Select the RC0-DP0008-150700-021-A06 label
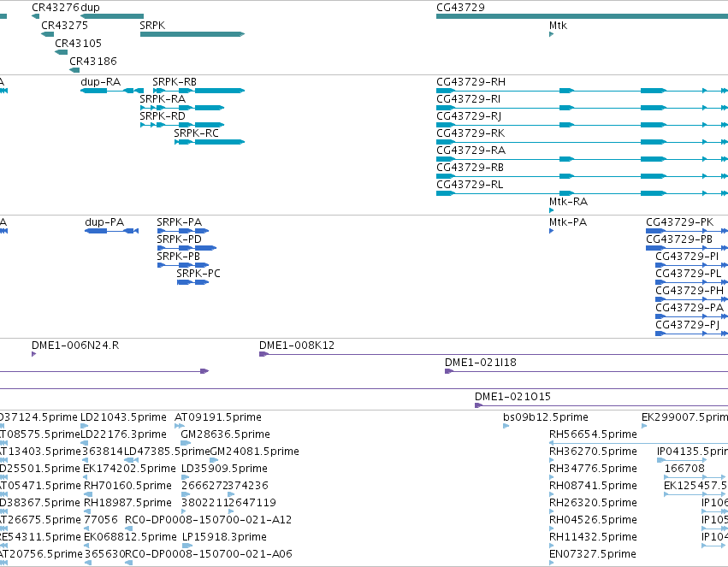728x567 pixels. [x=209, y=554]
